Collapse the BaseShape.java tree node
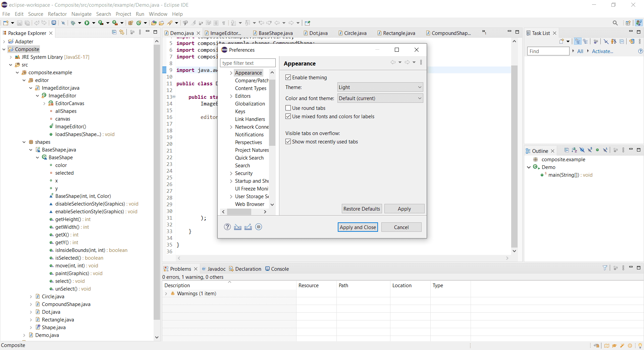The image size is (644, 350). 31,150
